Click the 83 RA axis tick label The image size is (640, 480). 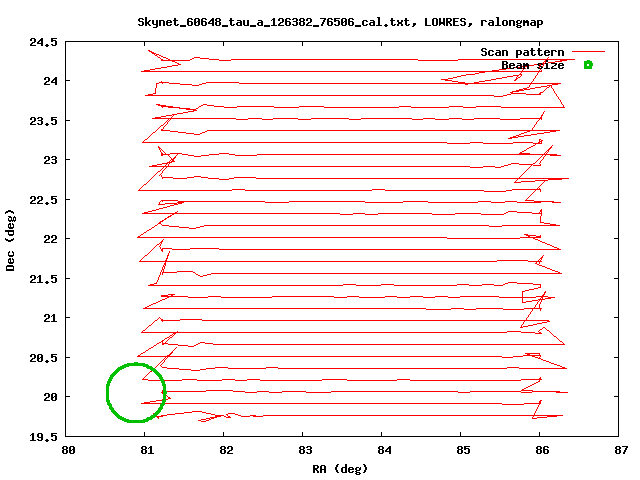pos(305,450)
